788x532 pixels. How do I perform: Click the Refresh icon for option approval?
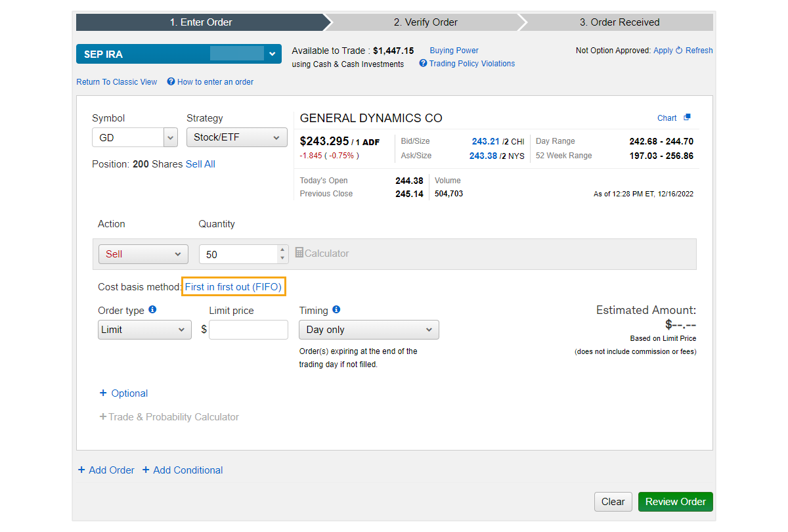(x=679, y=51)
